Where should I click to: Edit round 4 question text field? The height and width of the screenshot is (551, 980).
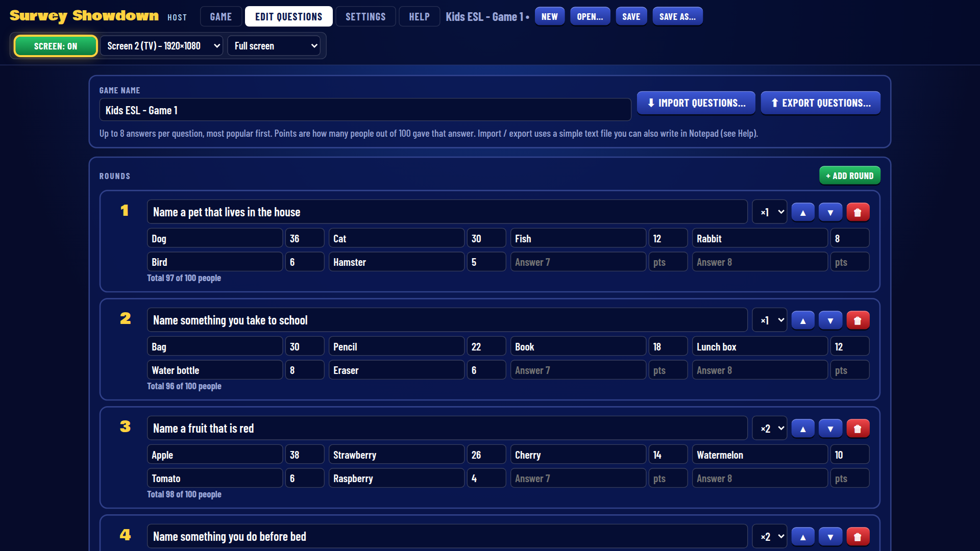[447, 536]
